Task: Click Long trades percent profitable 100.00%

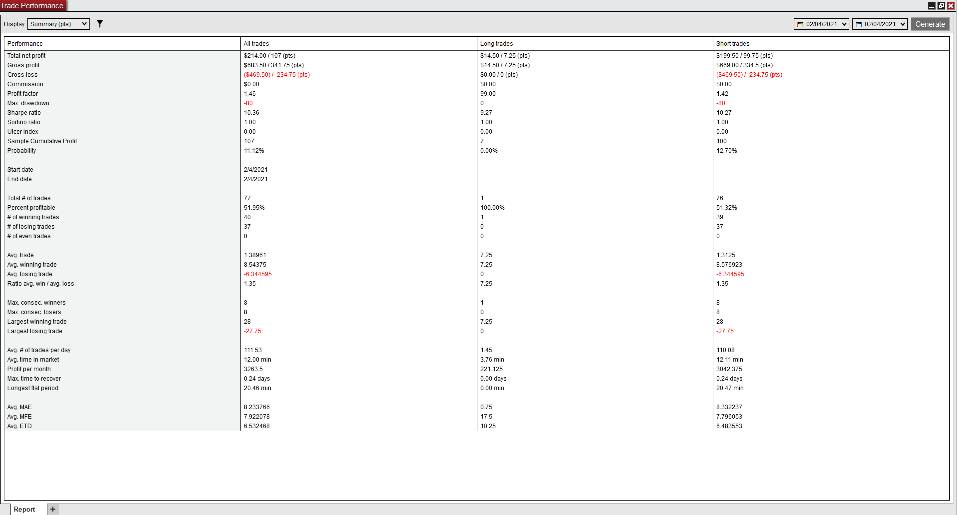Action: coord(493,207)
